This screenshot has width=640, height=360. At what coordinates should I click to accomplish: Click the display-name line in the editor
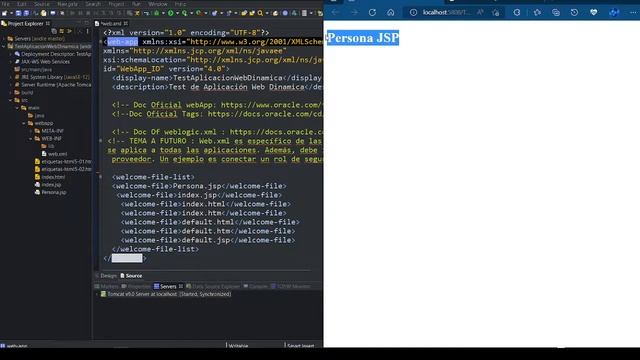[217, 78]
